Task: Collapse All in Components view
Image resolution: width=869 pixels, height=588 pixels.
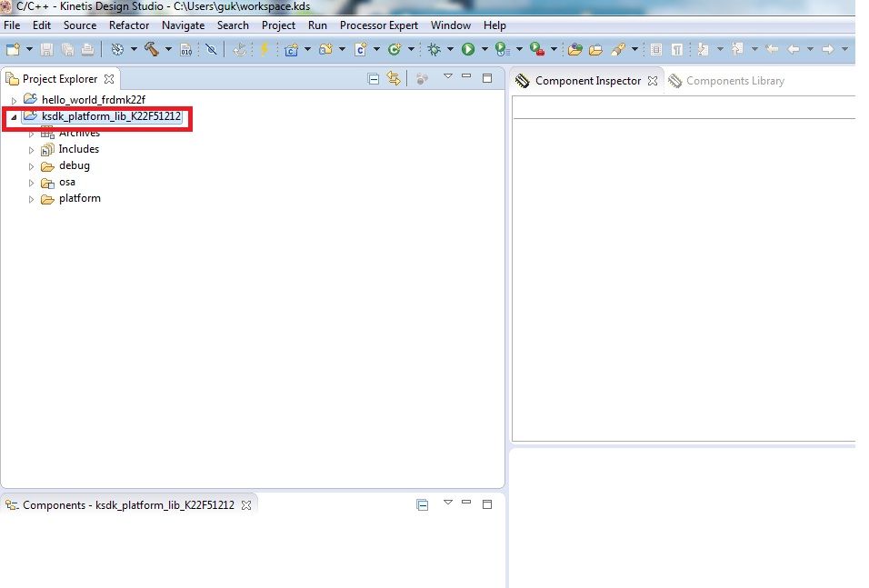Action: (x=423, y=505)
